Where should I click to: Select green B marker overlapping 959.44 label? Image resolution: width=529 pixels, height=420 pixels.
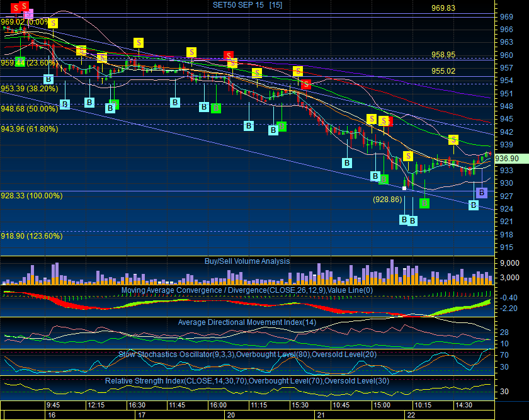(x=20, y=62)
